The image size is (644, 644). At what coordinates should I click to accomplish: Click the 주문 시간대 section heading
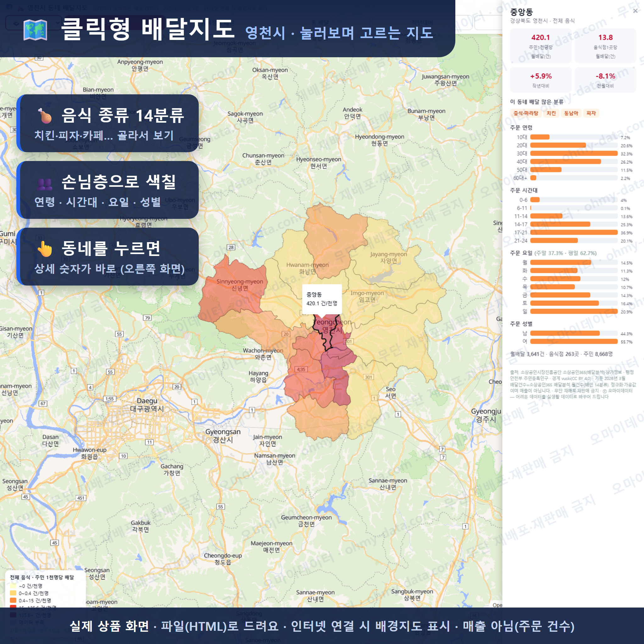pyautogui.click(x=524, y=190)
